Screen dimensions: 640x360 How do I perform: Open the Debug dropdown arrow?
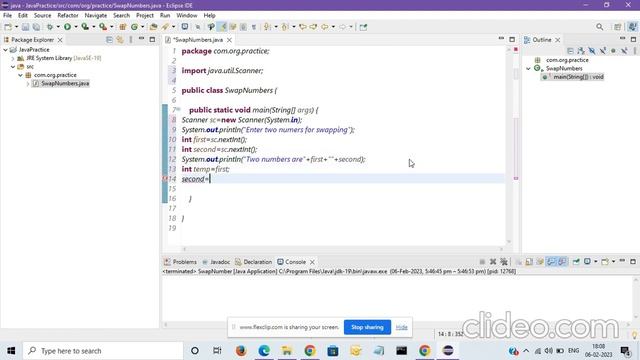(58, 27)
